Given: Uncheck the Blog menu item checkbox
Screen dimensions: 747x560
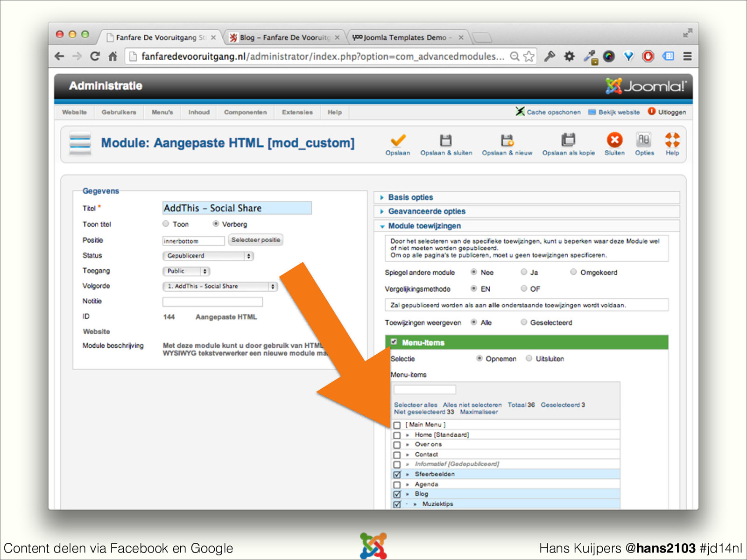Looking at the screenshot, I should [397, 494].
